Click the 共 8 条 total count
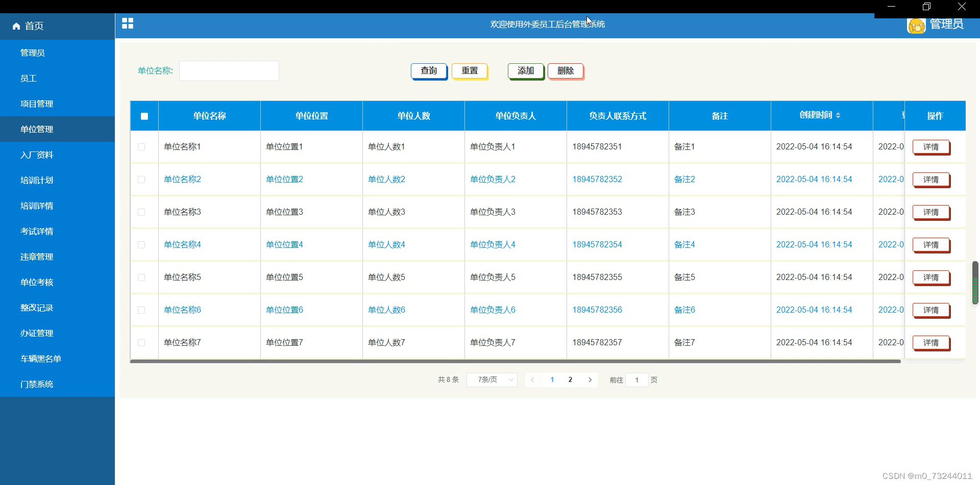 448,380
